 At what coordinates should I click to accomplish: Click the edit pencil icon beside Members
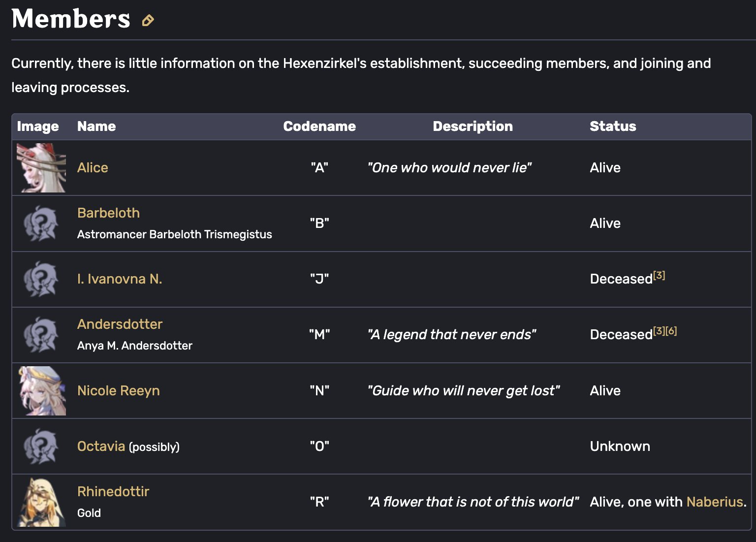pyautogui.click(x=148, y=20)
